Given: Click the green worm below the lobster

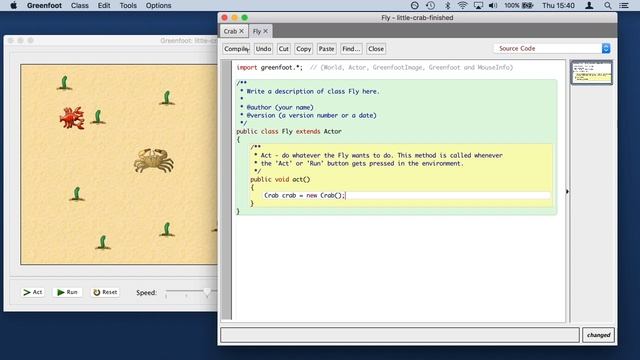Looking at the screenshot, I should click(77, 194).
